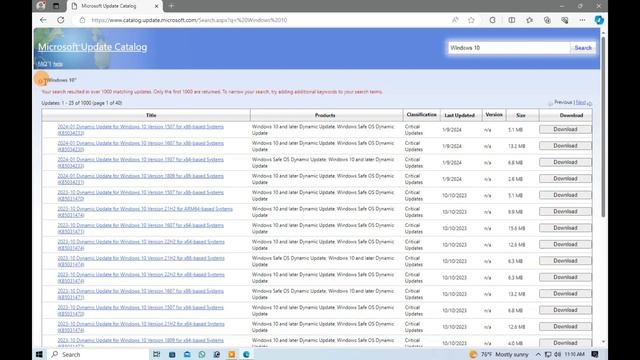
Task: Open a new browser tab
Action: [171, 6]
